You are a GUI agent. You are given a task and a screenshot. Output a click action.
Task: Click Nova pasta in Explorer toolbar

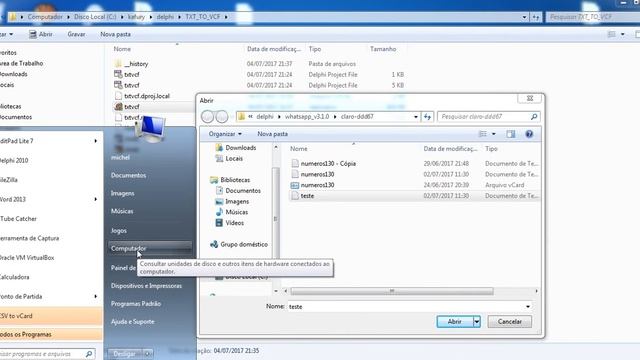point(116,34)
